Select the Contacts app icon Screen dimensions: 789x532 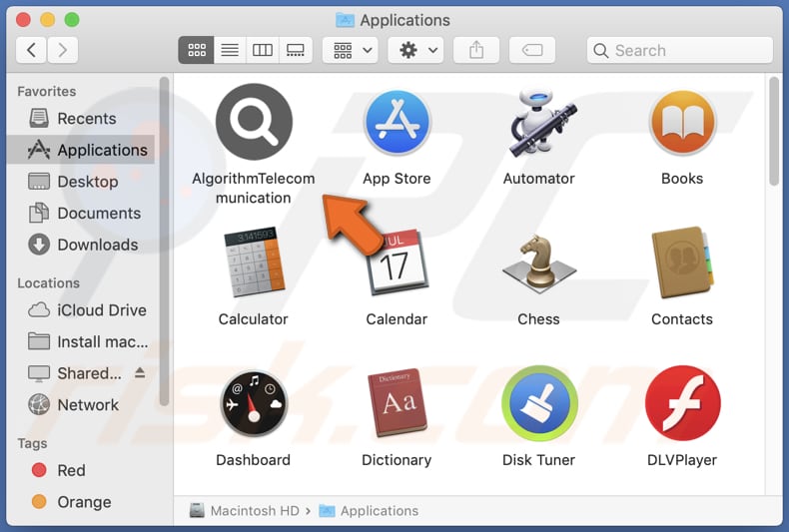(682, 262)
